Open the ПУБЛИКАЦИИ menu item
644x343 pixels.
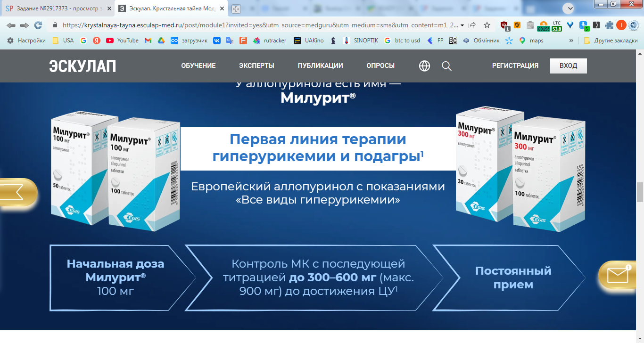(320, 66)
